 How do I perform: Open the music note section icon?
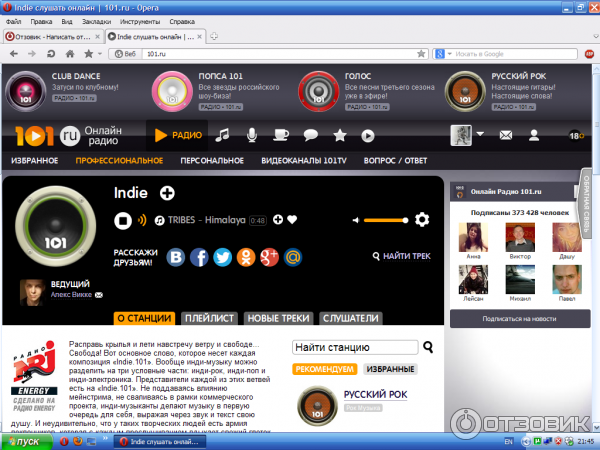coord(223,135)
